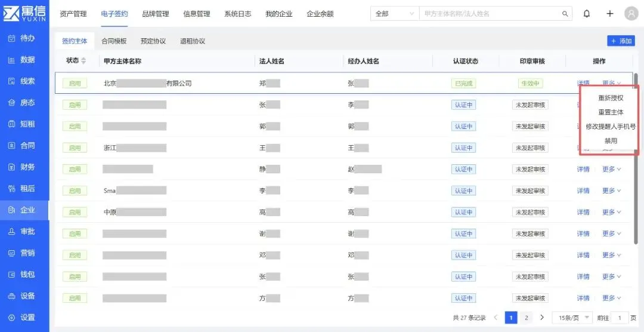The height and width of the screenshot is (332, 644).
Task: Select the 电子签约 top menu
Action: pyautogui.click(x=114, y=14)
